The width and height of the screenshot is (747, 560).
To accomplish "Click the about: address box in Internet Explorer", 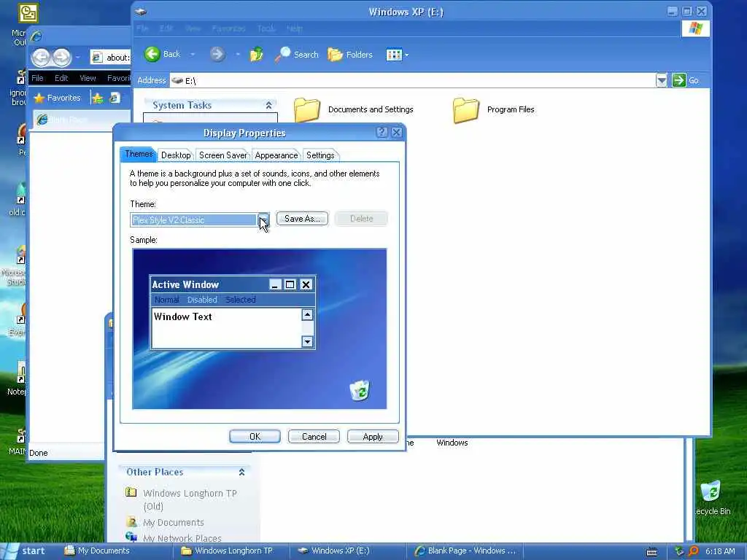I will [x=111, y=58].
